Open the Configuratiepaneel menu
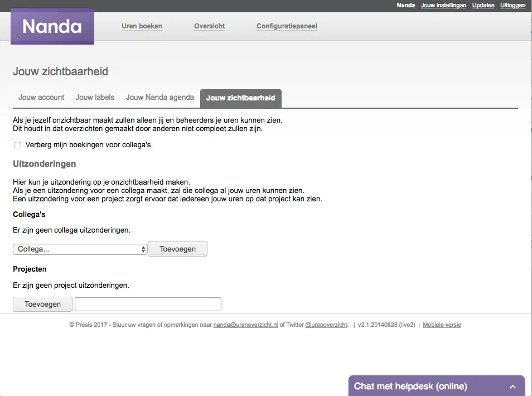 (287, 26)
